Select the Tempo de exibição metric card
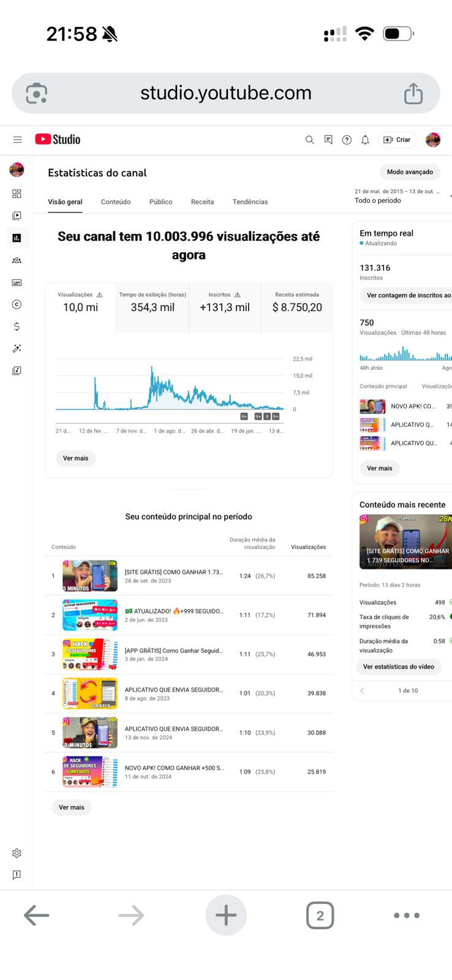Image resolution: width=452 pixels, height=980 pixels. point(153,302)
